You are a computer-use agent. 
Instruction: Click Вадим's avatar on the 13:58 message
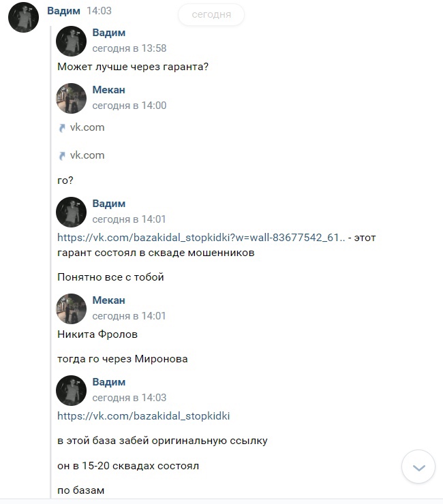(71, 41)
